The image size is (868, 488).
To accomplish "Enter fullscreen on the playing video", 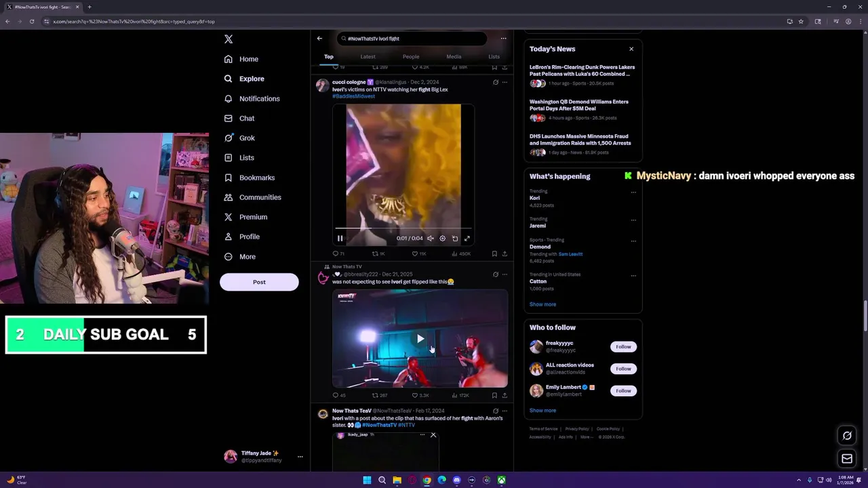I will [467, 239].
